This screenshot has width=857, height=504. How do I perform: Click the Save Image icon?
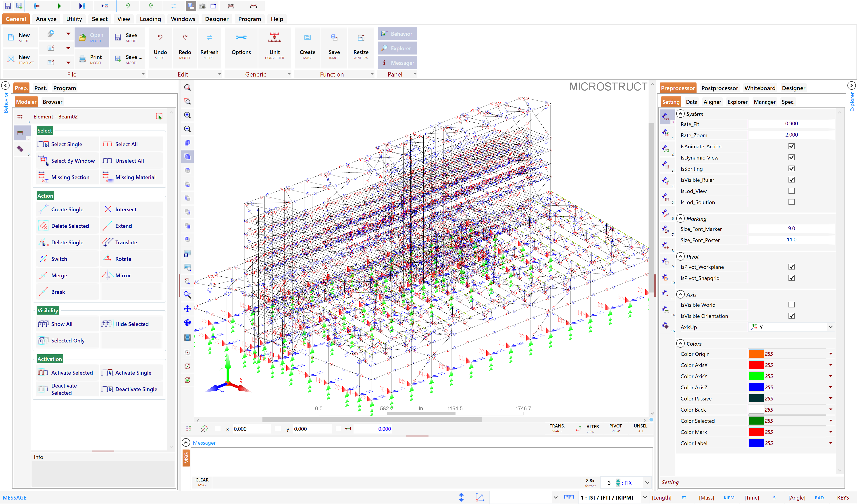[334, 37]
